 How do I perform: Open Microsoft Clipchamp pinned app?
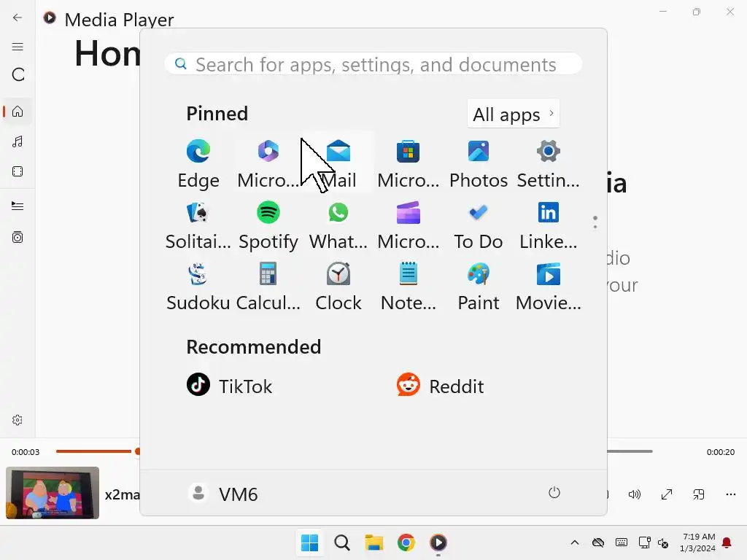[409, 225]
